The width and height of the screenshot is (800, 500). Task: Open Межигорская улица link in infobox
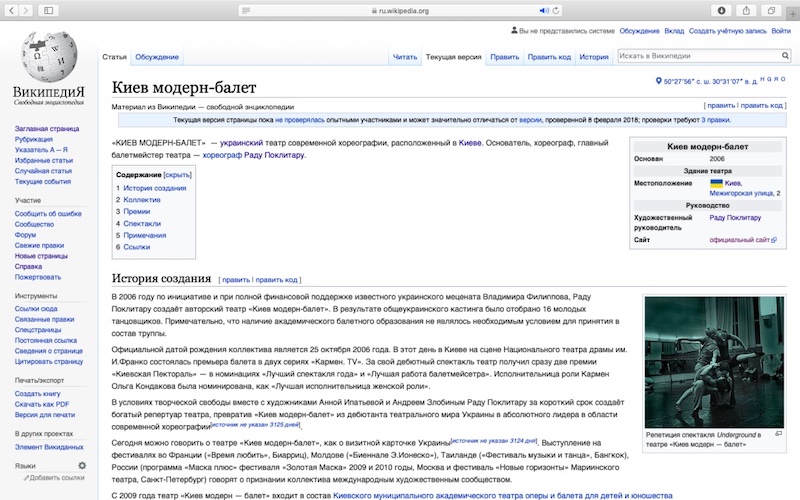point(741,193)
